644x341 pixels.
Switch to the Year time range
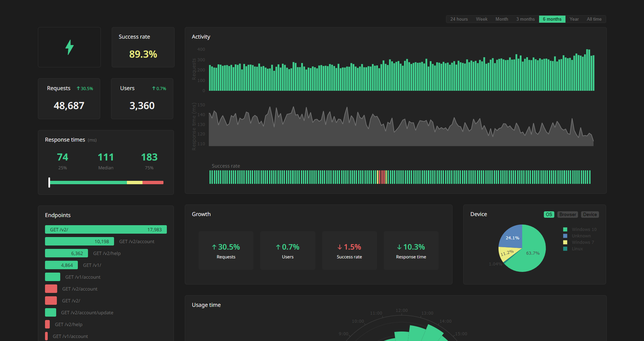click(574, 19)
